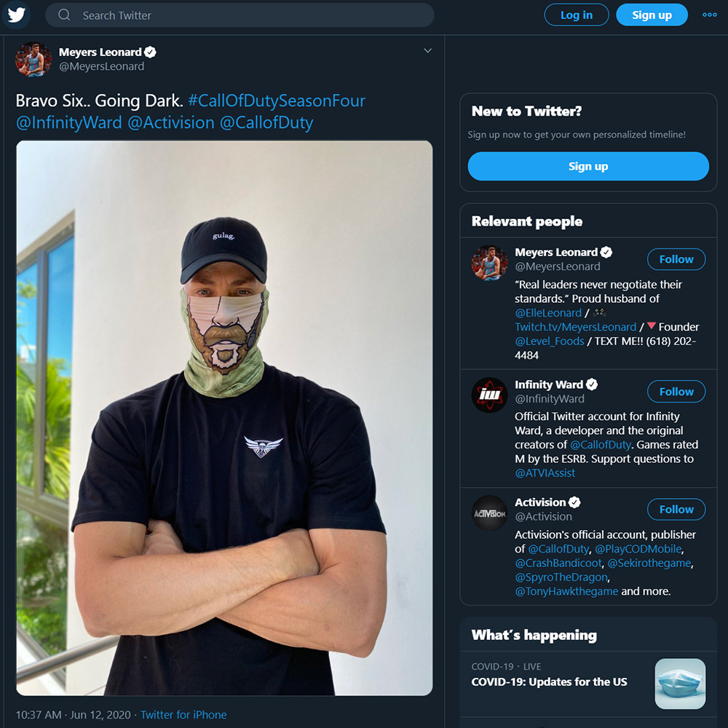Viewport: 728px width, 728px height.
Task: Type in the Search Twitter field
Action: (248, 15)
